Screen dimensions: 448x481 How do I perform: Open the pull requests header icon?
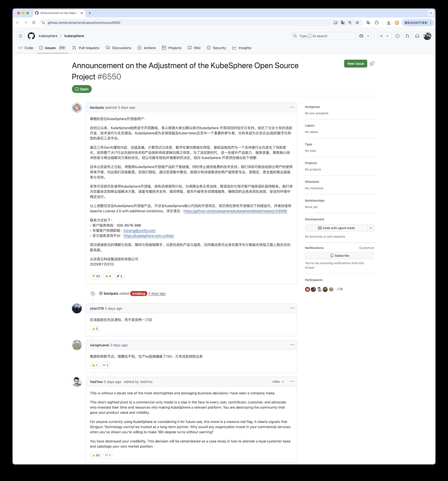407,36
